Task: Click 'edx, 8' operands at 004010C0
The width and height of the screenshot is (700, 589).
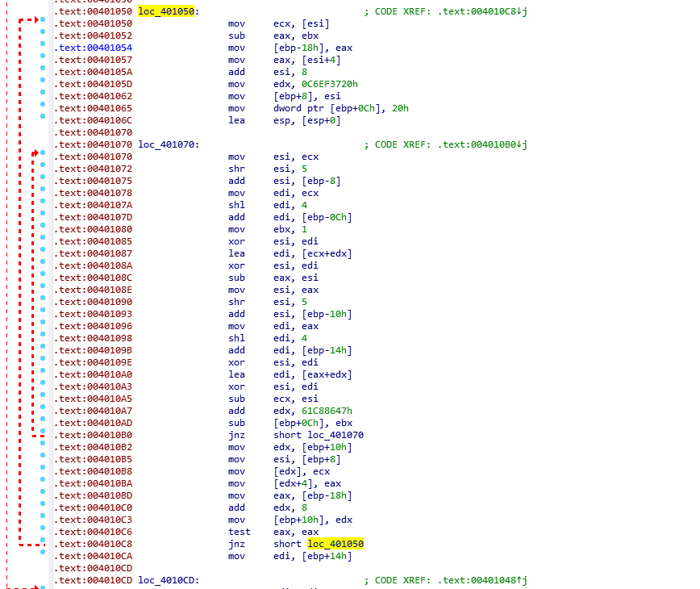Action: [x=290, y=508]
